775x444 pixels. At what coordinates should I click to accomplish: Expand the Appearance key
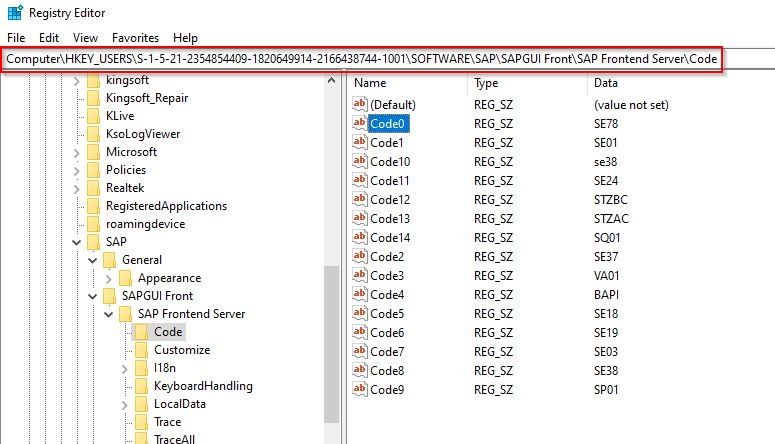(x=109, y=279)
